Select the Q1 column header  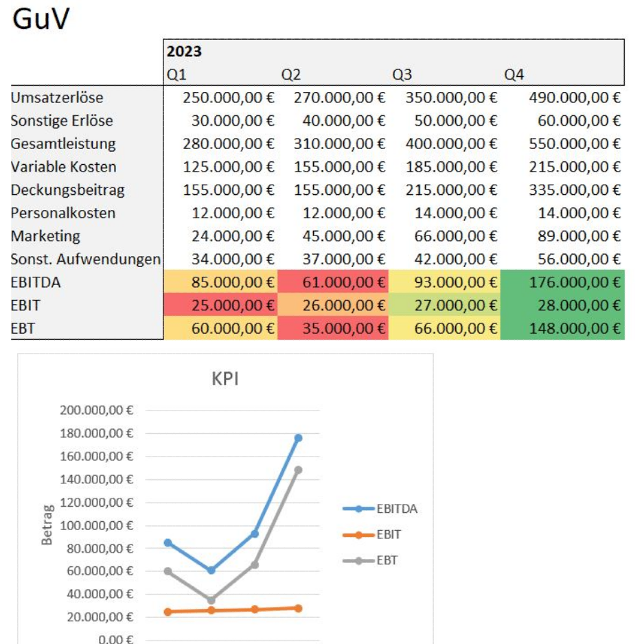click(176, 75)
